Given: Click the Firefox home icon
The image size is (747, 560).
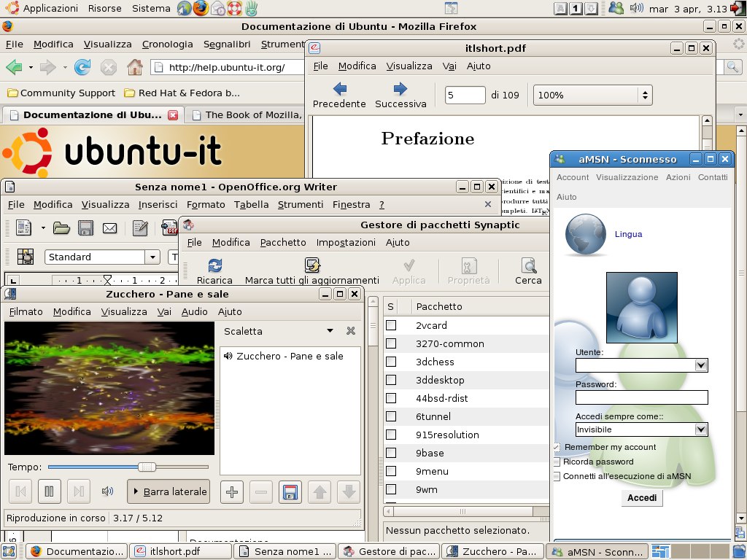Looking at the screenshot, I should [135, 68].
